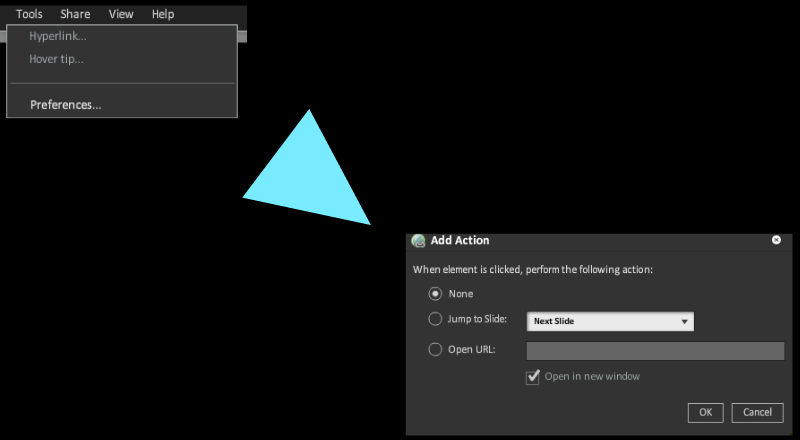The width and height of the screenshot is (800, 440).
Task: Open the Share menu
Action: click(x=75, y=14)
